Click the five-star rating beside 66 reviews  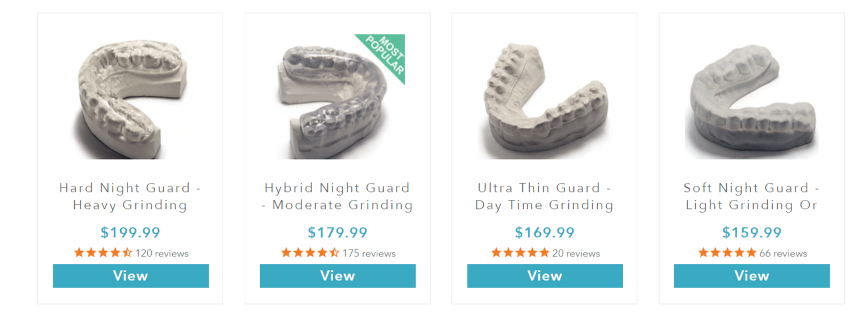tap(727, 253)
